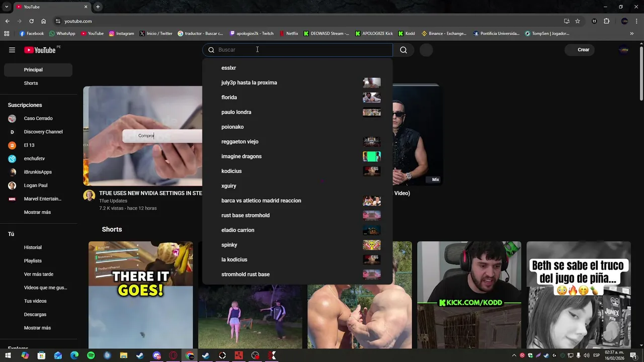
Task: Click the magnifier search button beside the search box
Action: point(404,50)
